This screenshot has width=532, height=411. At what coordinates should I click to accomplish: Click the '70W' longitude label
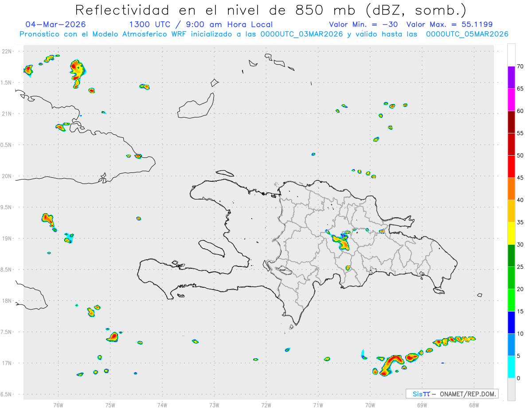click(370, 405)
